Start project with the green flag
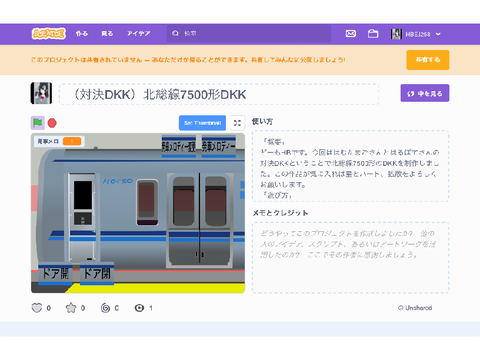This screenshot has width=480, height=360. point(38,123)
